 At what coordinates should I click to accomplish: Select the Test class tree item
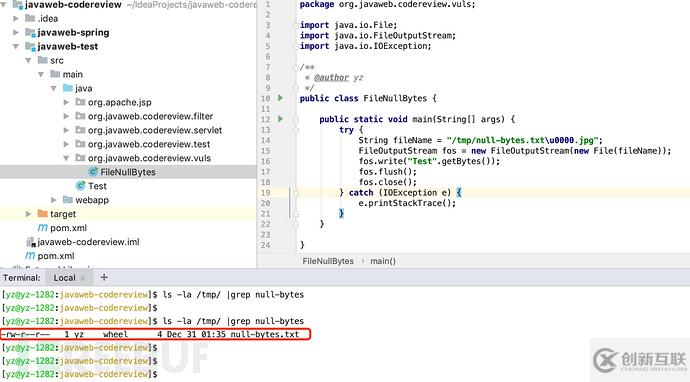tap(97, 186)
